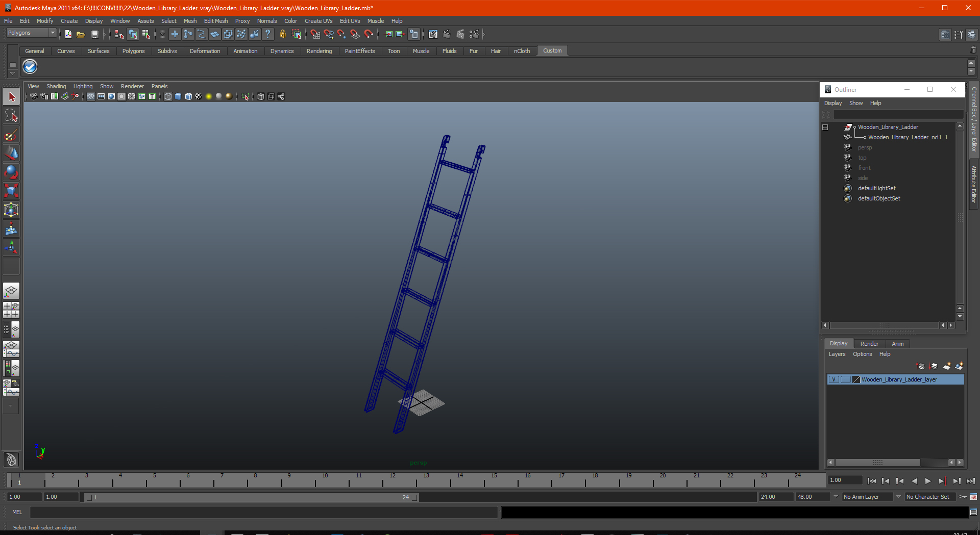Move layer up in layer editor
This screenshot has width=980, height=535.
pos(921,366)
